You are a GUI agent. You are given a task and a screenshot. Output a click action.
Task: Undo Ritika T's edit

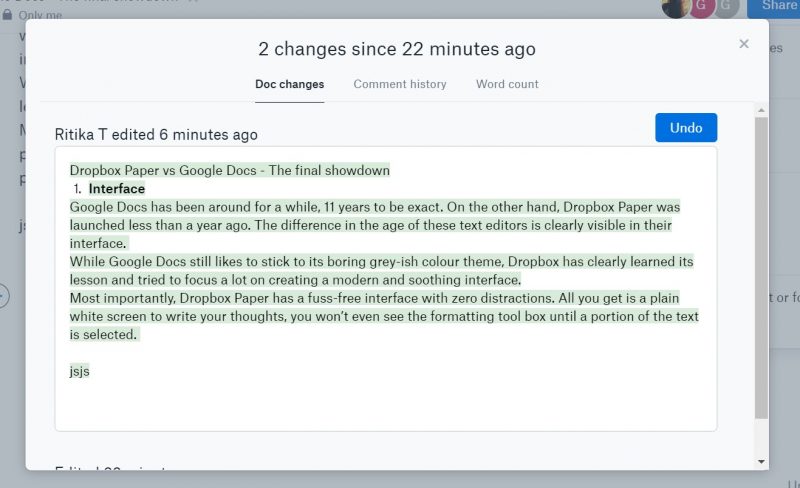(x=686, y=128)
